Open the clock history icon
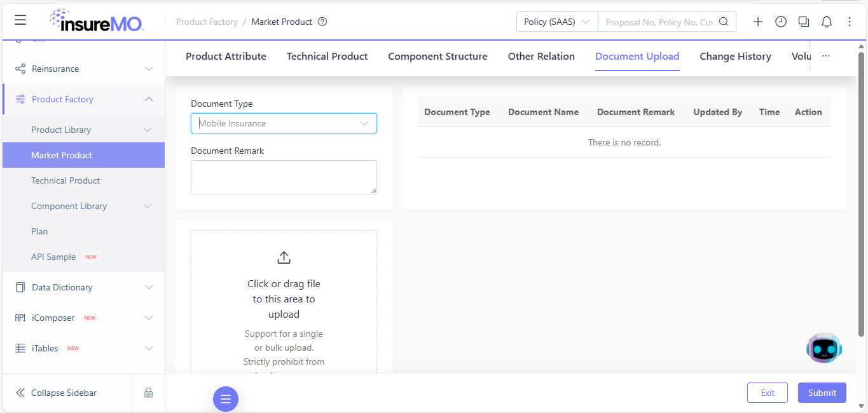This screenshot has width=868, height=413. click(x=781, y=22)
